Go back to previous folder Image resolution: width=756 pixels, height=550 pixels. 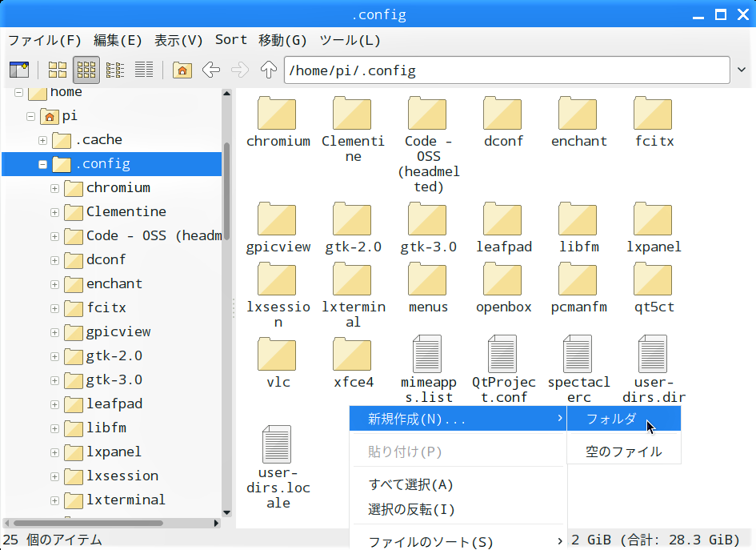(x=211, y=70)
